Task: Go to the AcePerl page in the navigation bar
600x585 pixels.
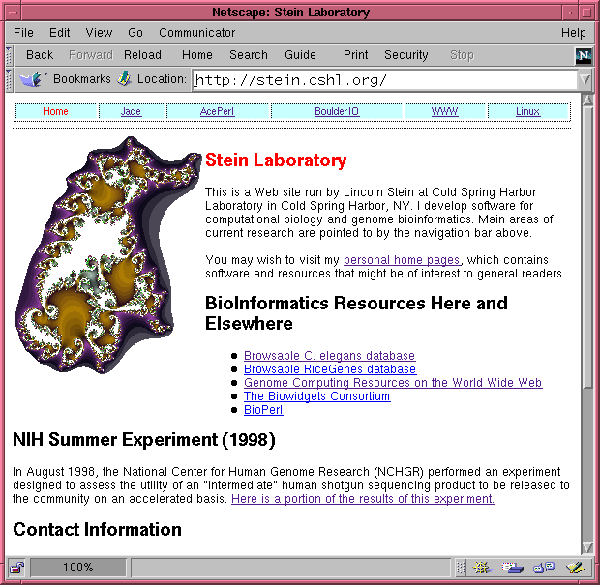Action: pos(217,112)
